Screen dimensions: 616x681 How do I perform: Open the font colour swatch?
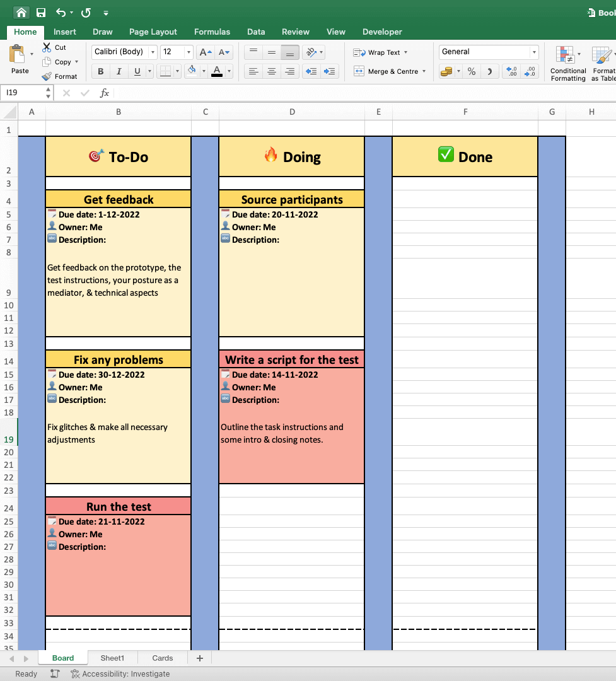218,71
